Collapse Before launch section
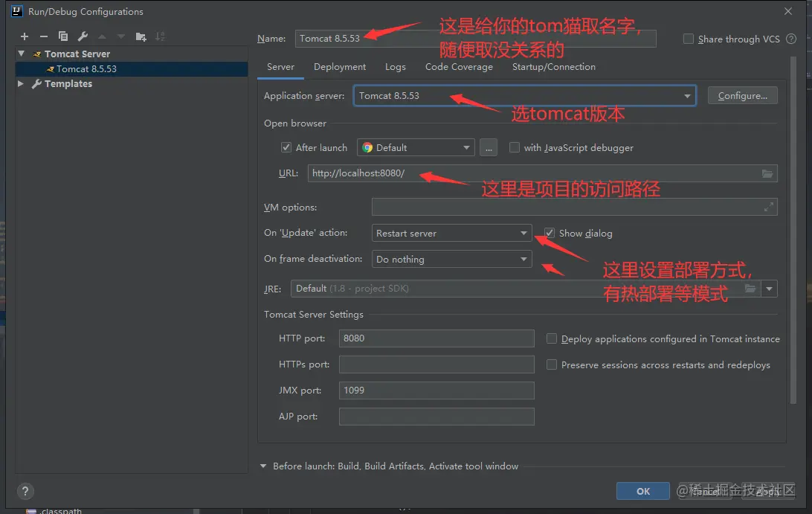 click(x=263, y=466)
